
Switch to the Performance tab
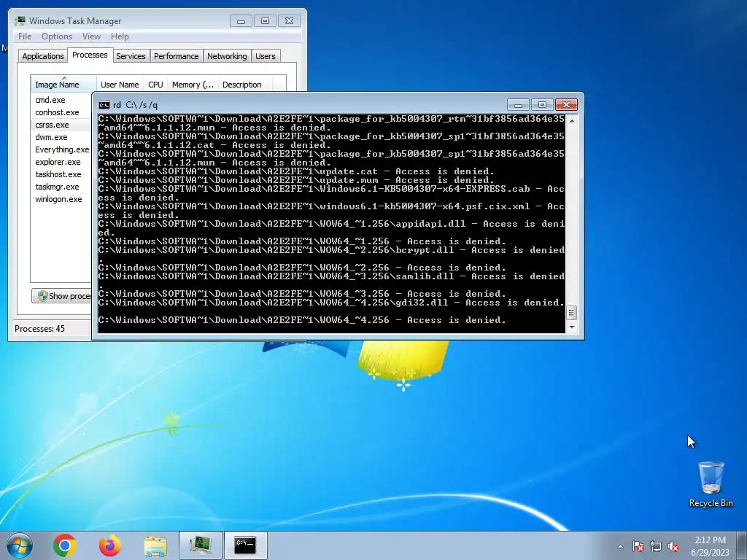click(x=177, y=56)
